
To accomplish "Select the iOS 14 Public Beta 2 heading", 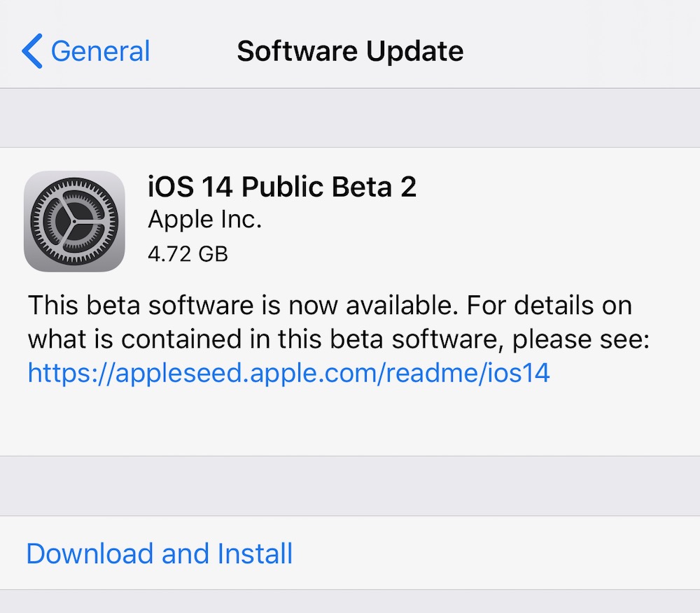I will tap(282, 188).
